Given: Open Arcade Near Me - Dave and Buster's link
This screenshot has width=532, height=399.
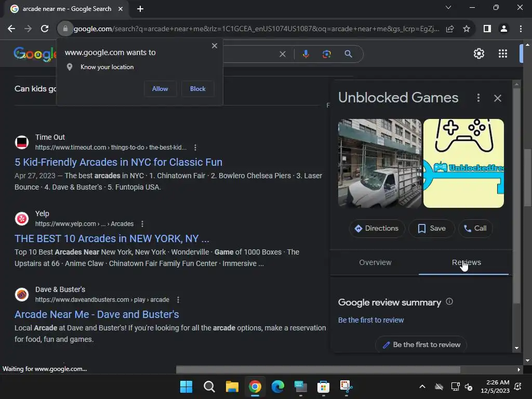Looking at the screenshot, I should click(97, 314).
